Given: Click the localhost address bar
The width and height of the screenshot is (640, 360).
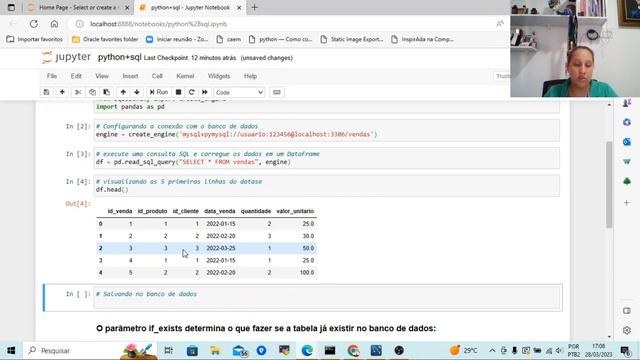Looking at the screenshot, I should 286,24.
